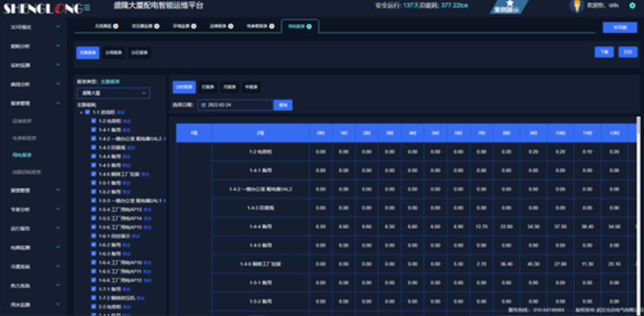Close the 用电报表 tab with its x icon
The image size is (644, 316).
[x=309, y=26]
